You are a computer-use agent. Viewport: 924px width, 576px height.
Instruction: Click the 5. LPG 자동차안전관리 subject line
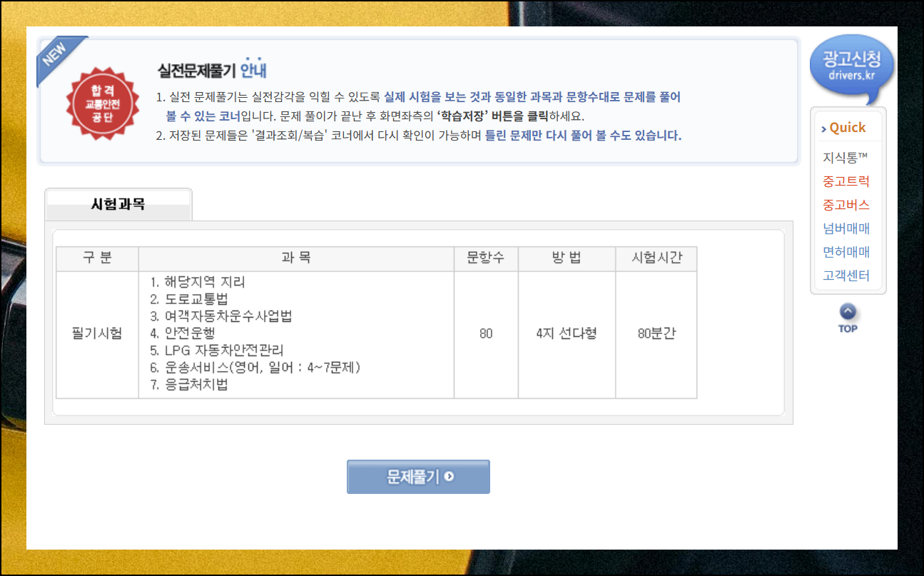click(x=217, y=351)
